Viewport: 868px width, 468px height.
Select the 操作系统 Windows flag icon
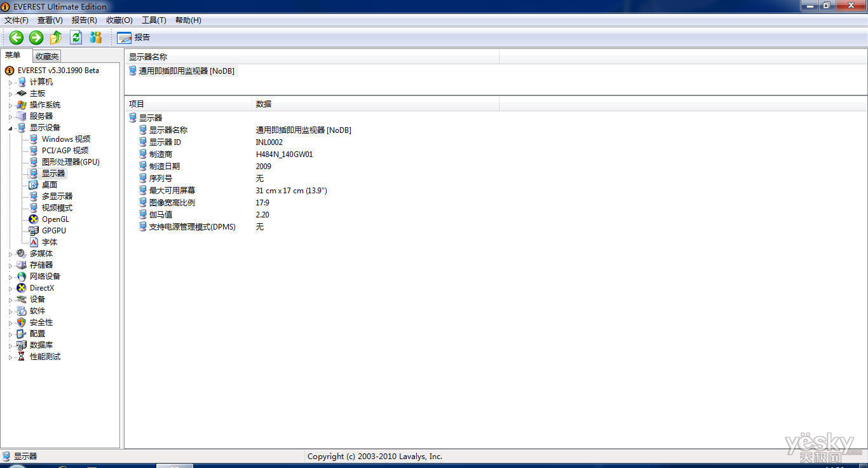point(22,105)
